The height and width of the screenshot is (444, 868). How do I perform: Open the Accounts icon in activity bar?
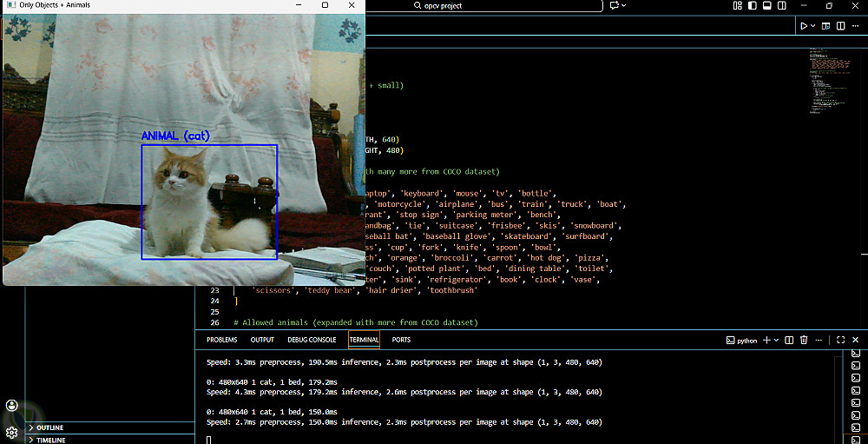(12, 406)
